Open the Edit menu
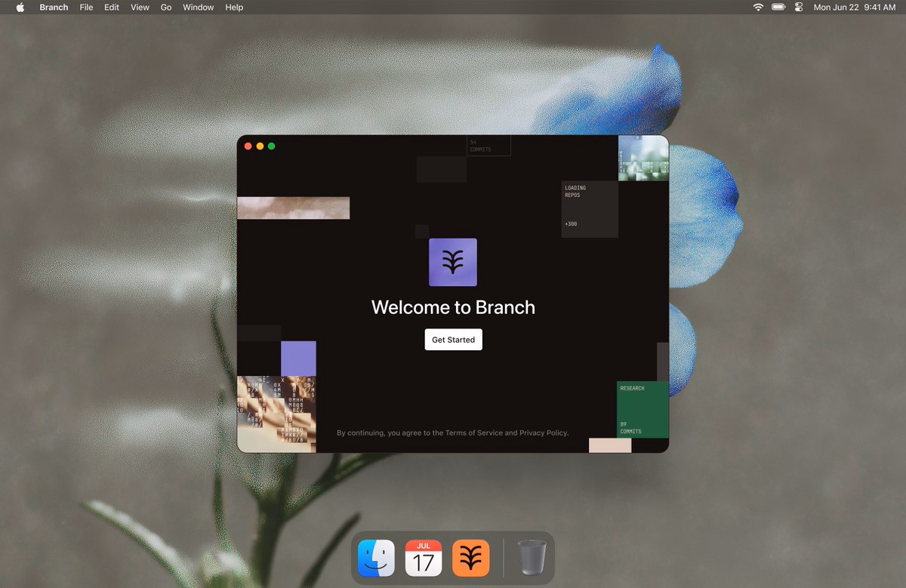Viewport: 906px width, 588px height. pos(112,8)
